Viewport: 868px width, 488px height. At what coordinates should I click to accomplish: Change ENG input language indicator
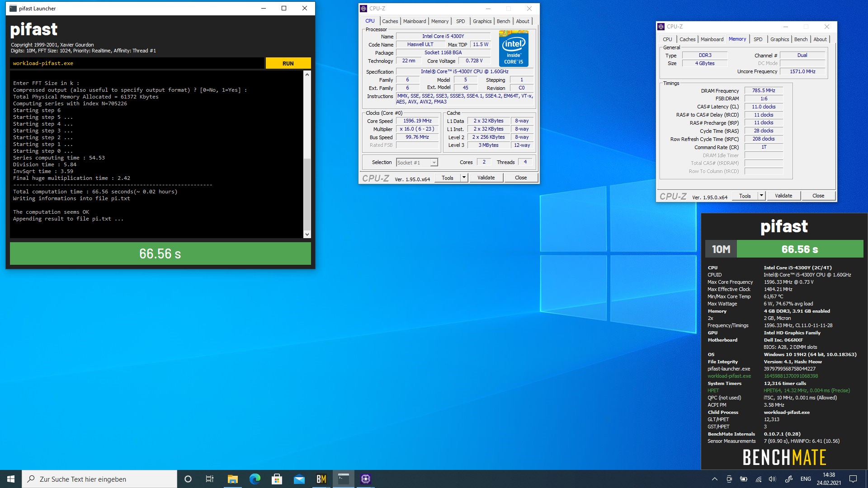click(x=806, y=479)
